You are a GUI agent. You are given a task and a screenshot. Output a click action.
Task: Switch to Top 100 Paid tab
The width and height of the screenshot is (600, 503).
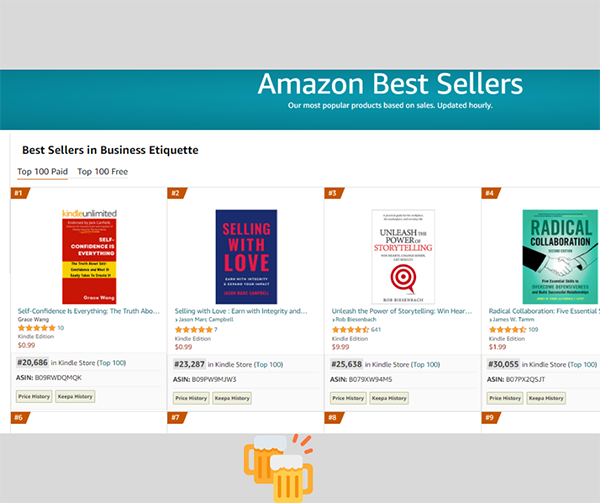(x=43, y=172)
